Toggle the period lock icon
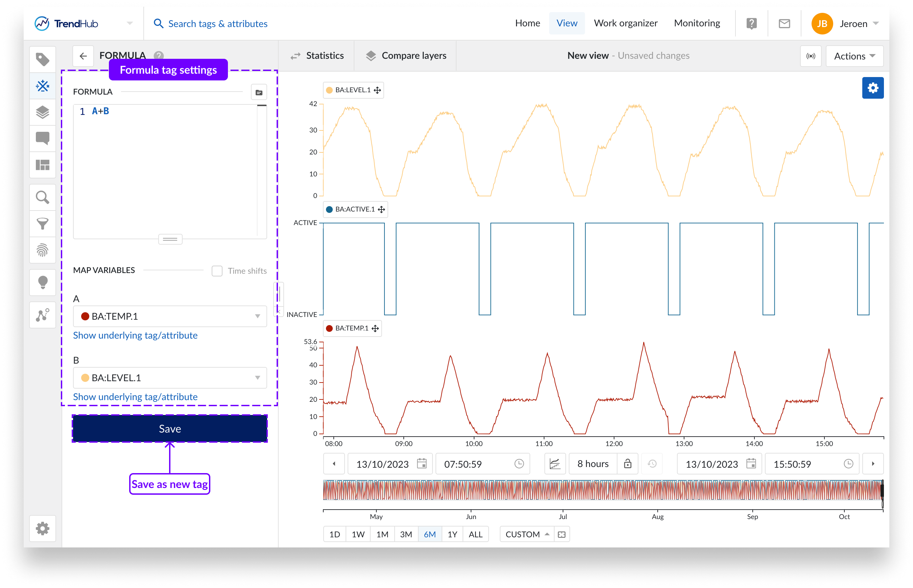This screenshot has width=913, height=588. pos(627,464)
